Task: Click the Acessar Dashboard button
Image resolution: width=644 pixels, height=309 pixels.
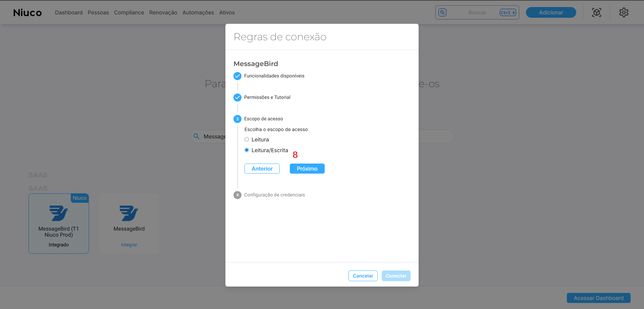Action: pyautogui.click(x=599, y=298)
